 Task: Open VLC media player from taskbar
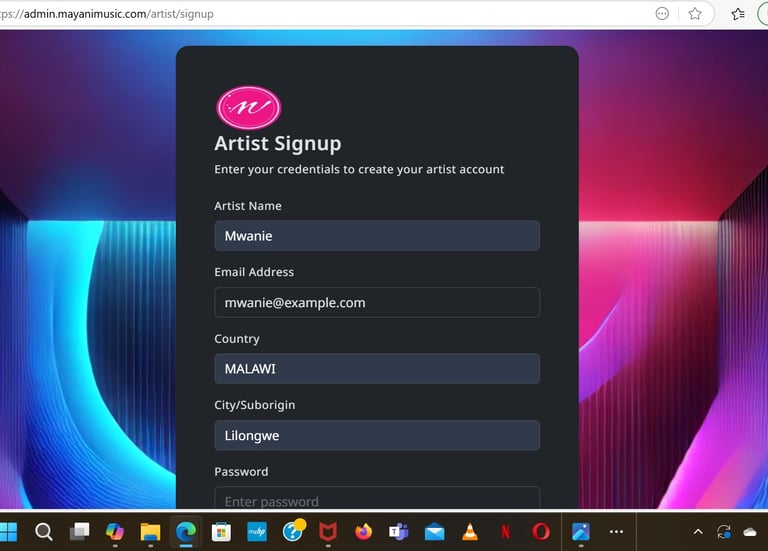(x=470, y=531)
